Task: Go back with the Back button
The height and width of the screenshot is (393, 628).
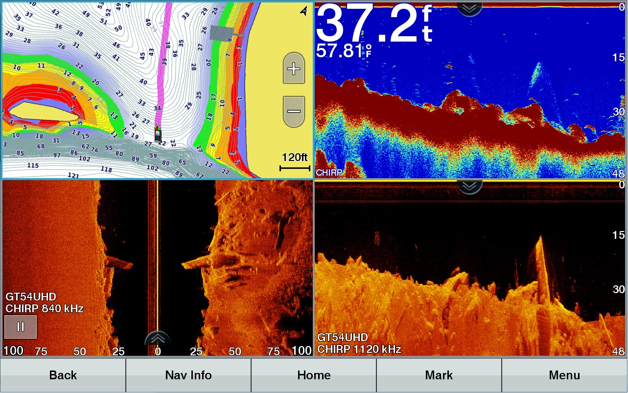Action: [63, 375]
